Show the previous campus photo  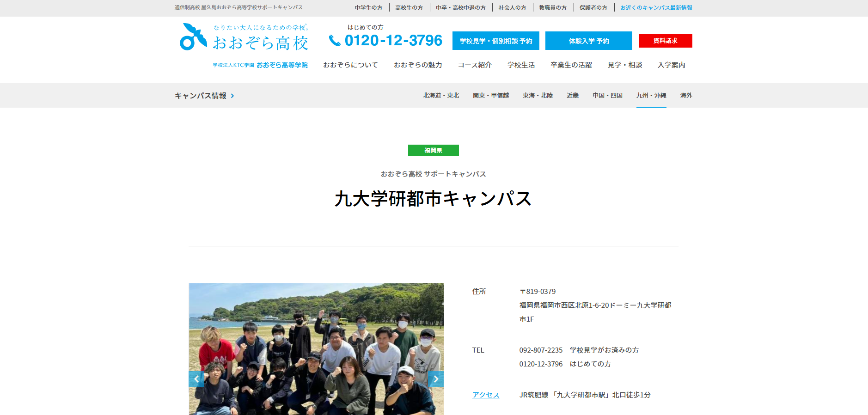click(x=196, y=379)
